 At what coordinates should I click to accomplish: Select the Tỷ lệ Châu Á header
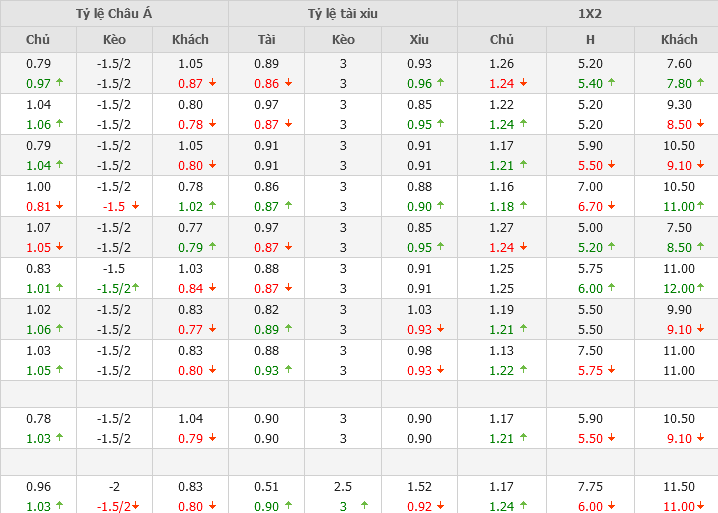[114, 13]
